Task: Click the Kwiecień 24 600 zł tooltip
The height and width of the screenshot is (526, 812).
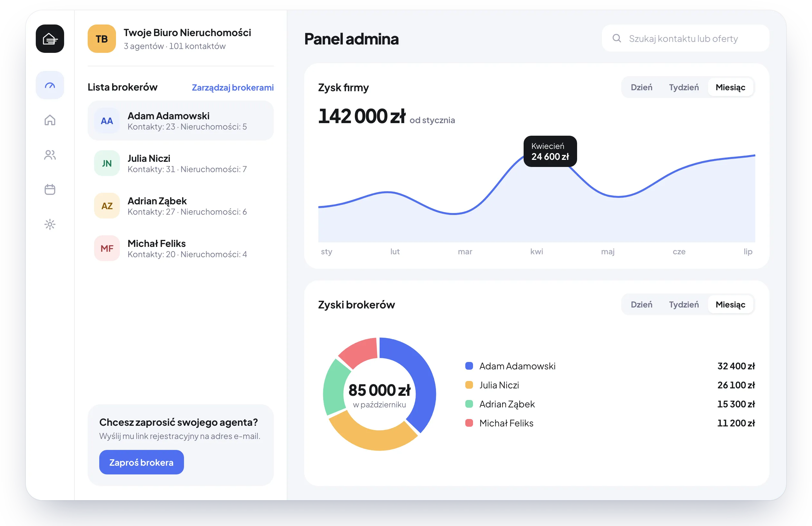Action: [550, 151]
